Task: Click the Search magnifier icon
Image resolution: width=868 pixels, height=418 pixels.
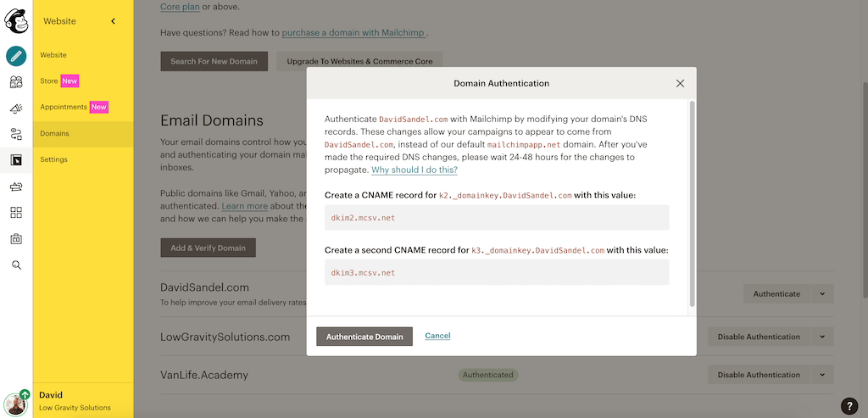Action: [x=16, y=265]
